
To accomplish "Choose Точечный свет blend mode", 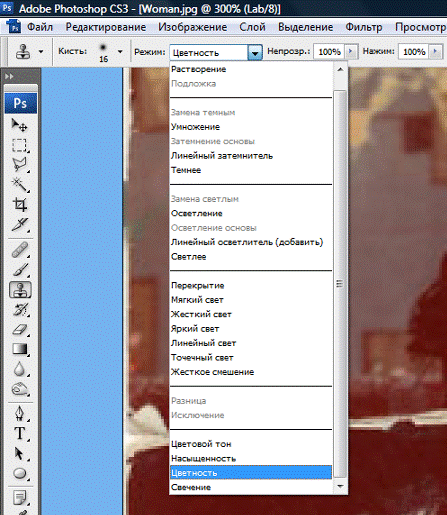I will [251, 357].
